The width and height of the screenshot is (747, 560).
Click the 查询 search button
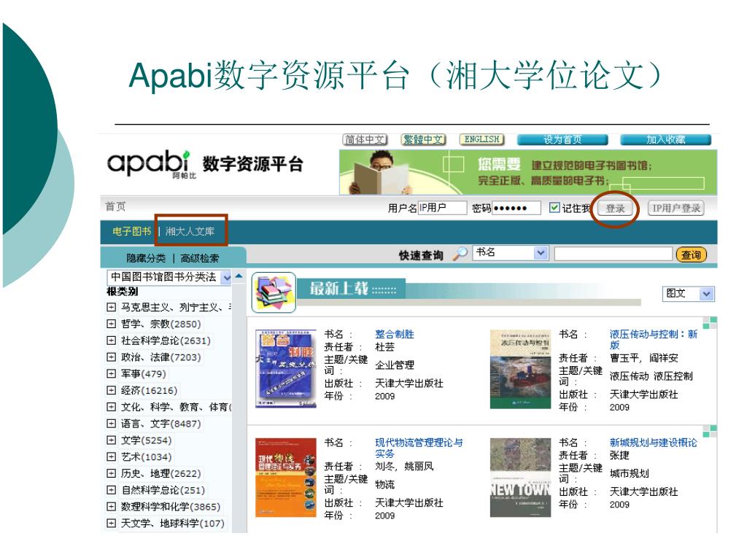click(691, 254)
